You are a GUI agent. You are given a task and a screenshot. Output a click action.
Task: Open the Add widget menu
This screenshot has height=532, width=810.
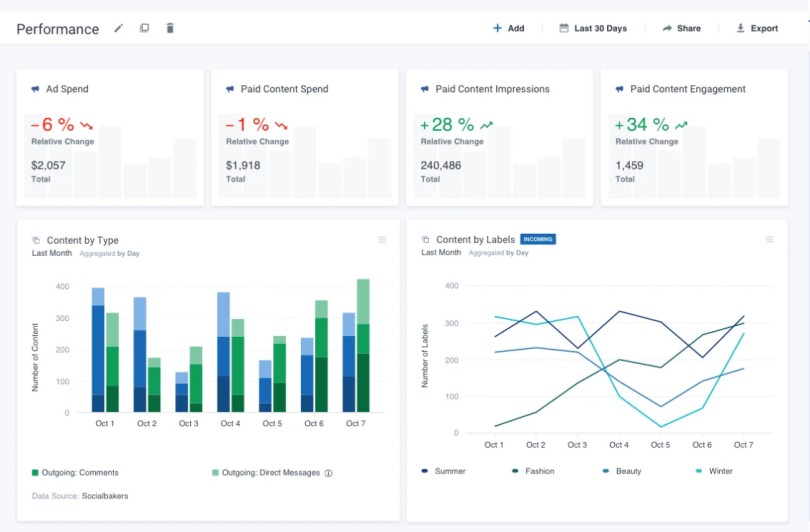pos(508,28)
